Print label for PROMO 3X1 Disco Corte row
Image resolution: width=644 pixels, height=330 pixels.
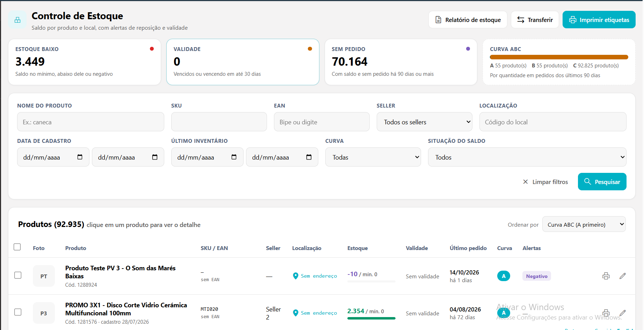click(x=606, y=313)
